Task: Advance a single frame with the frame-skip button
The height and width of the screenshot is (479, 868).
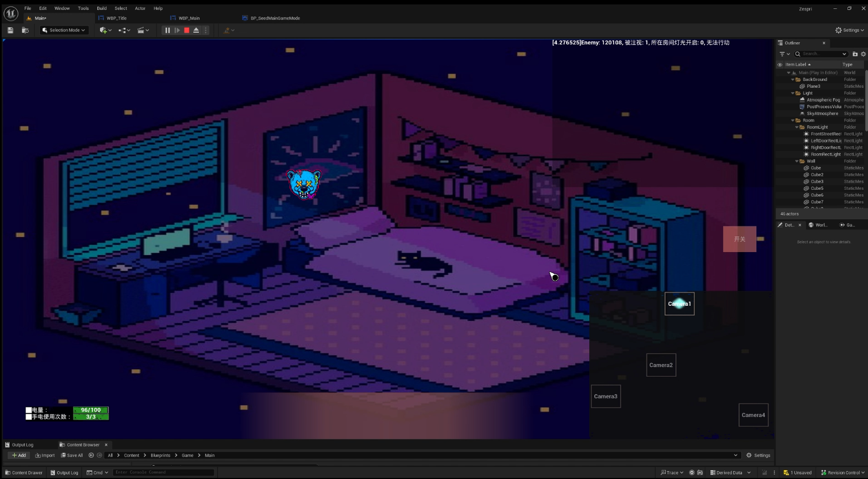Action: [x=177, y=30]
